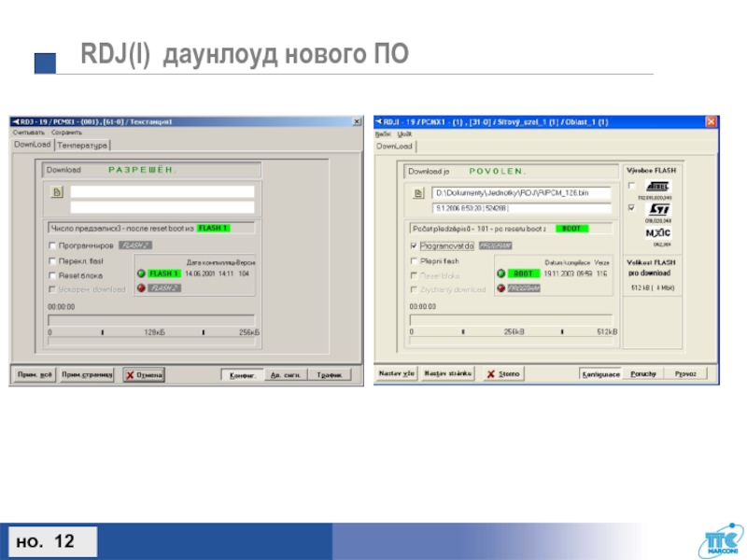Click the Nastav vše button
The image size is (747, 560).
tap(396, 373)
